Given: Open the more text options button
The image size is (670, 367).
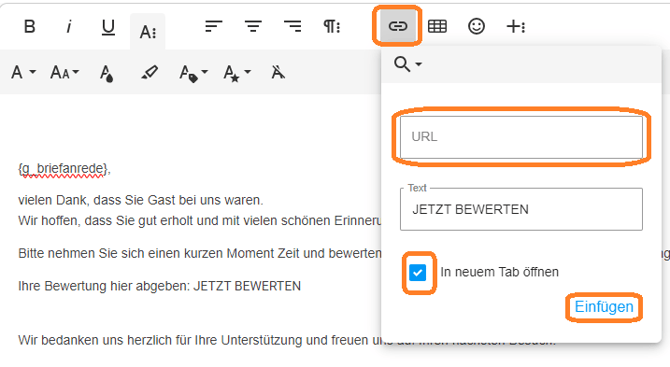Looking at the screenshot, I should [148, 31].
